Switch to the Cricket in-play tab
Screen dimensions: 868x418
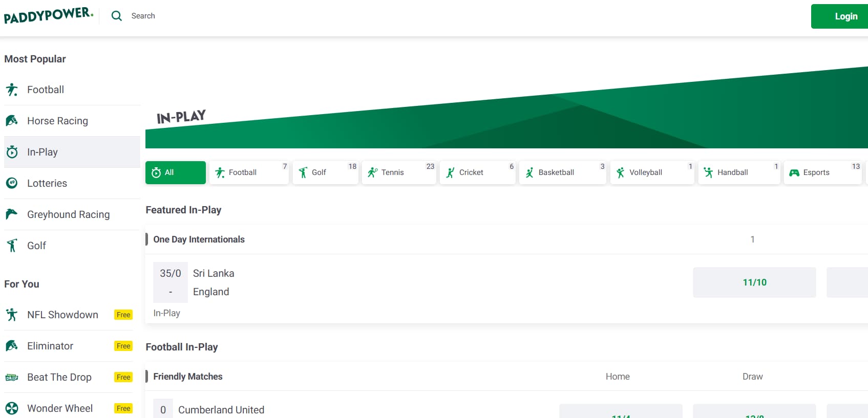478,172
